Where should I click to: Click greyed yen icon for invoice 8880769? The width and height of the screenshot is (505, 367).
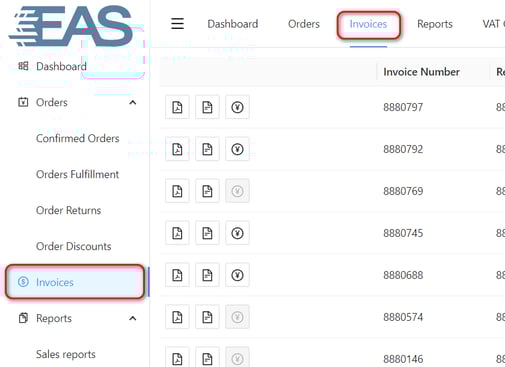(237, 191)
